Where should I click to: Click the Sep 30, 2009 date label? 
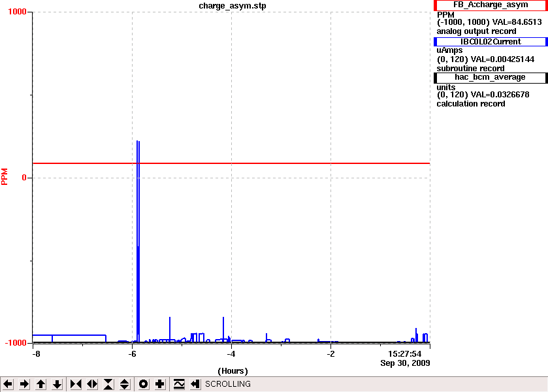(405, 363)
